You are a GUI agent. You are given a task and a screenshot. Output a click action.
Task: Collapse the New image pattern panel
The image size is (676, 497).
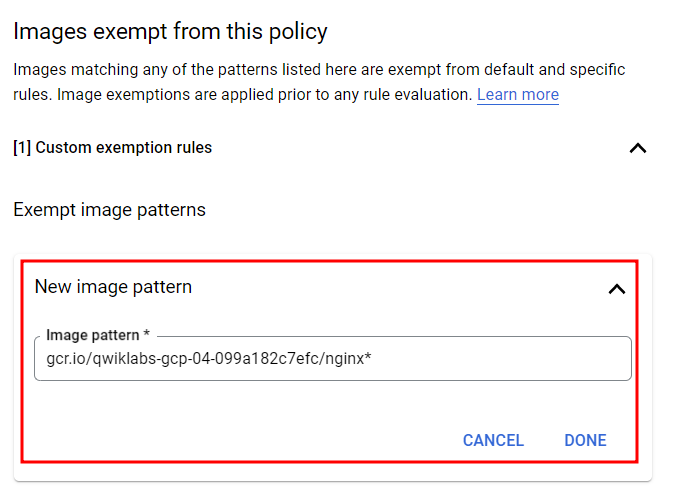click(617, 289)
